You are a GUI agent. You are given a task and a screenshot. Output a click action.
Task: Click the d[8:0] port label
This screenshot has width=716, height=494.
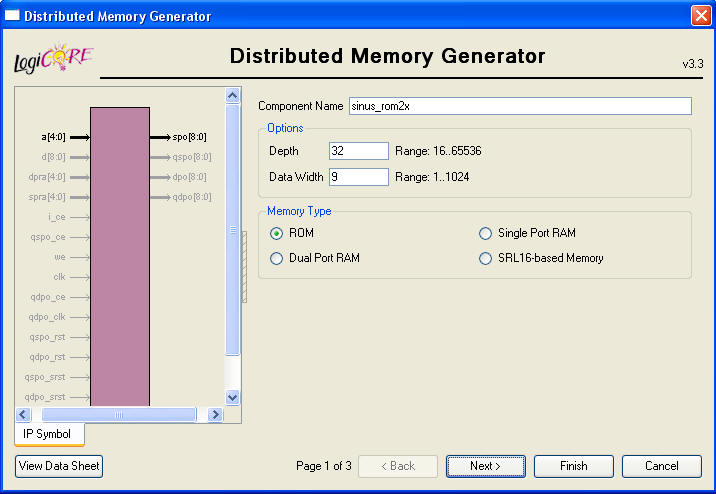53,157
